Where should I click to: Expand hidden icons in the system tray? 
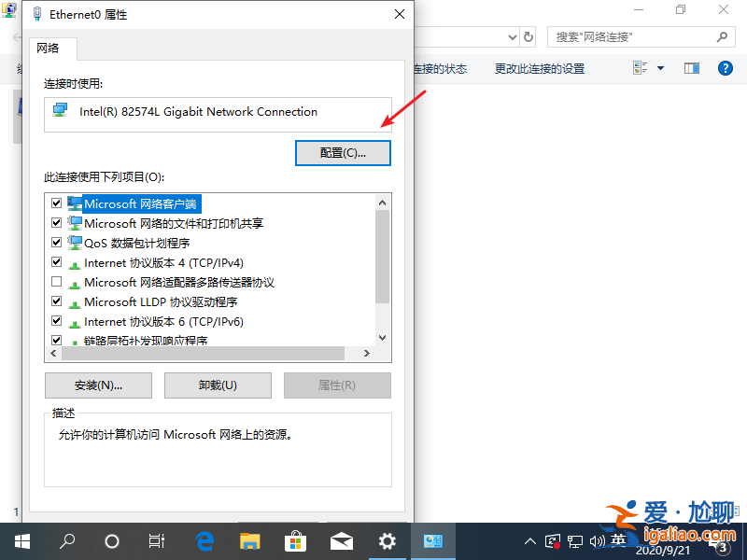click(529, 541)
